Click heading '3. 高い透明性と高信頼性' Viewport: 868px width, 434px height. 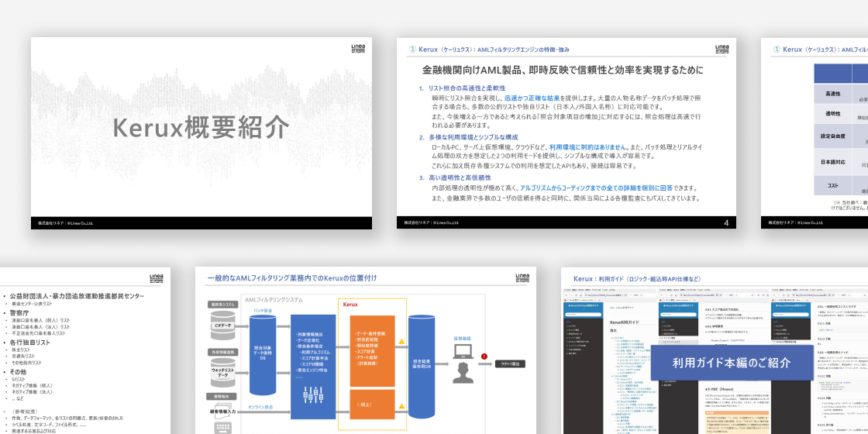click(x=454, y=177)
